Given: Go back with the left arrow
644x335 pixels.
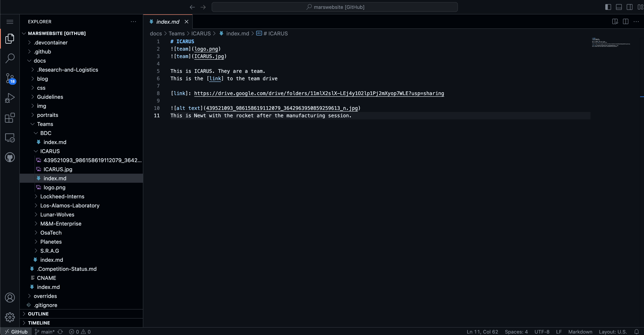Looking at the screenshot, I should pos(192,7).
